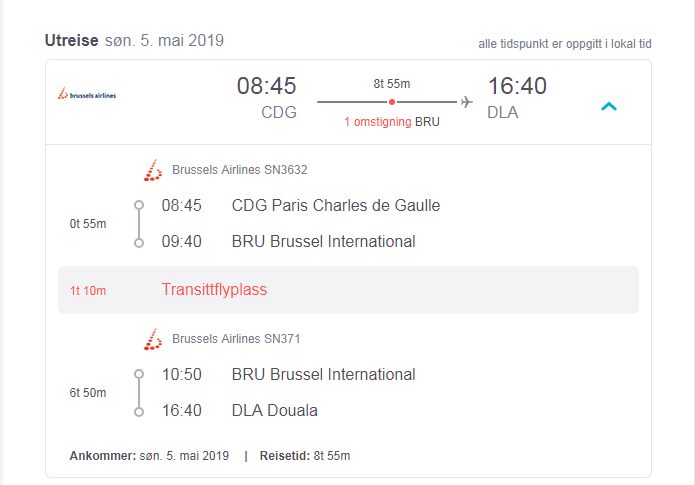Click the 10:50 departure circle marker
Viewport: 695px width, 485px height.
pyautogui.click(x=139, y=374)
